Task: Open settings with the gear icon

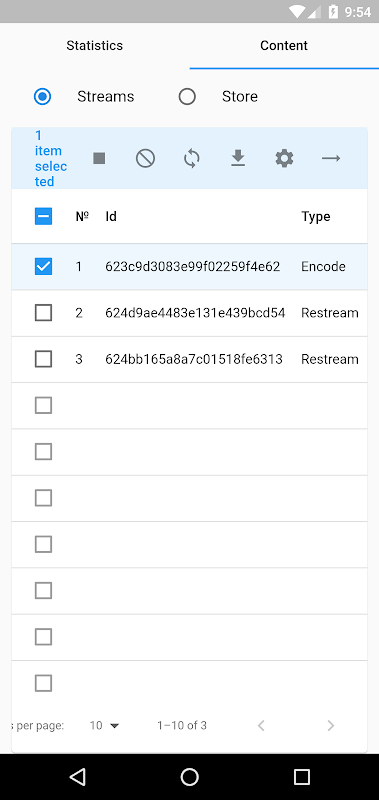Action: click(284, 159)
